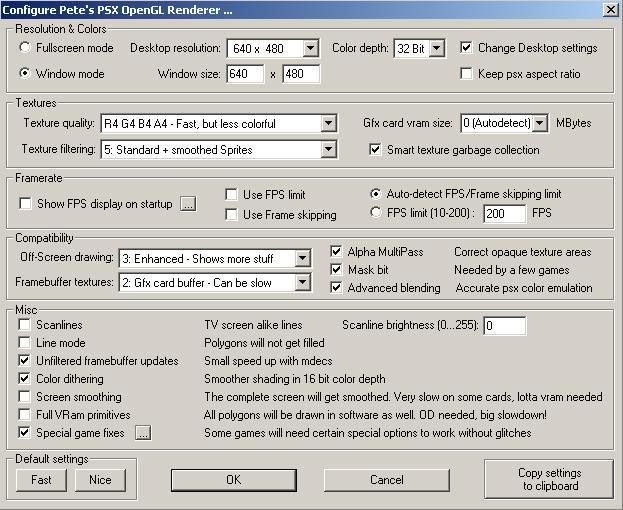The height and width of the screenshot is (510, 623).
Task: Select Window mode radio button
Action: (25, 73)
